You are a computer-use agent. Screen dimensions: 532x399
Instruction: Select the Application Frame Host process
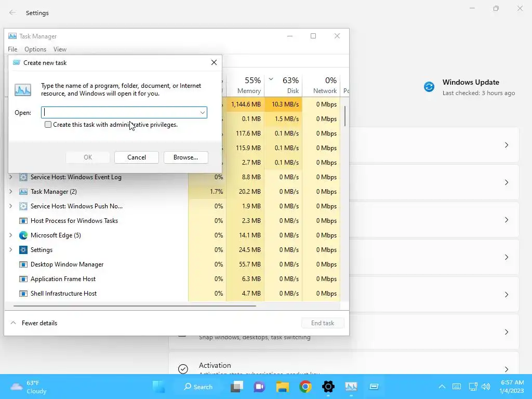(x=172, y=279)
